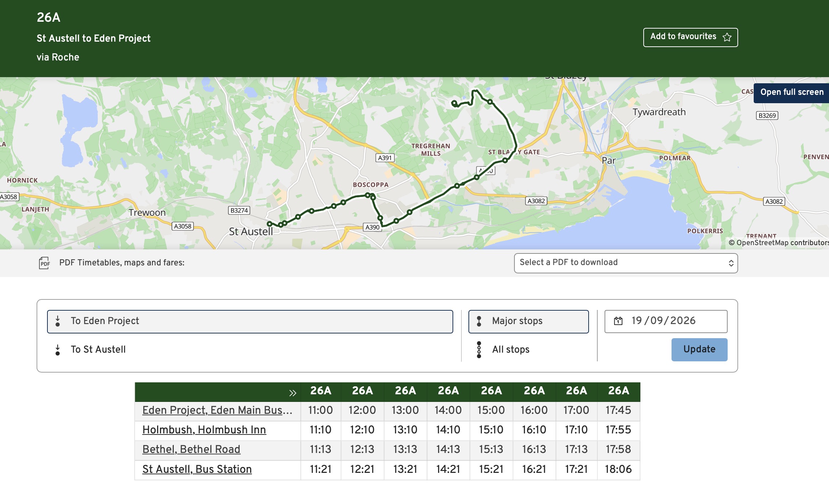This screenshot has width=829, height=504.
Task: Open the Holmbush, Holmbush Inn stop link
Action: 204,430
